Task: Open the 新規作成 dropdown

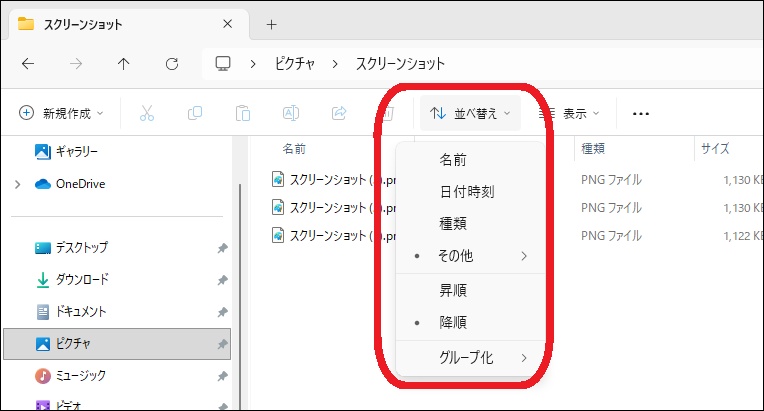Action: pyautogui.click(x=61, y=113)
